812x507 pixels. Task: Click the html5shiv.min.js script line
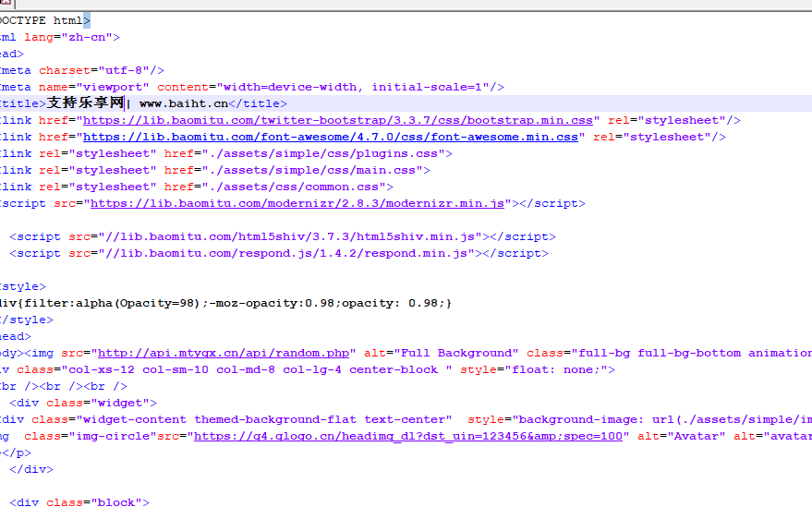pos(283,236)
